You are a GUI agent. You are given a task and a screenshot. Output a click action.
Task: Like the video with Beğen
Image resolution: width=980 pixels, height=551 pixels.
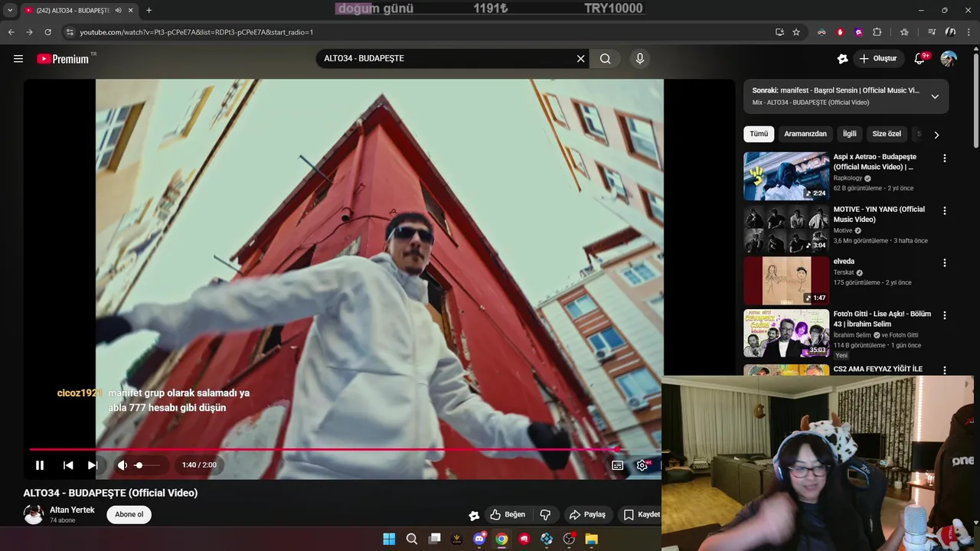[x=508, y=514]
